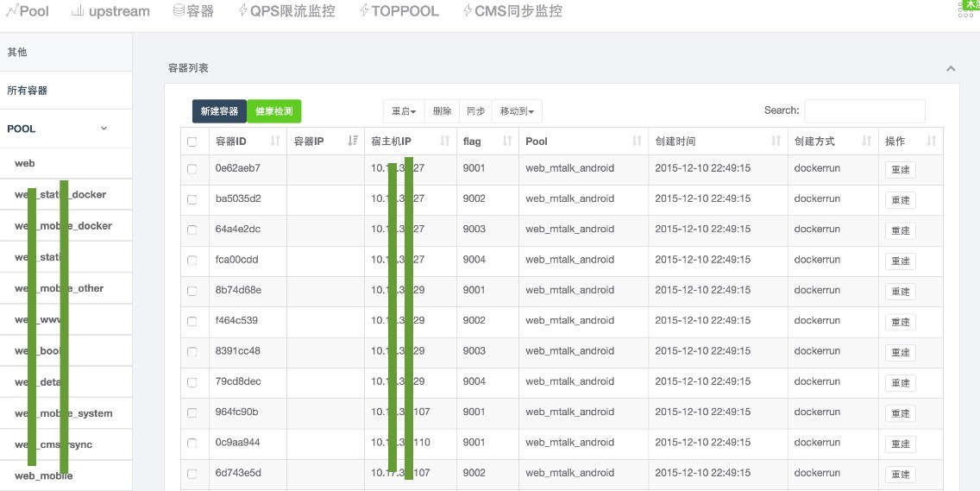Image resolution: width=980 pixels, height=491 pixels.
Task: Click the 新建容器 button
Action: [219, 111]
